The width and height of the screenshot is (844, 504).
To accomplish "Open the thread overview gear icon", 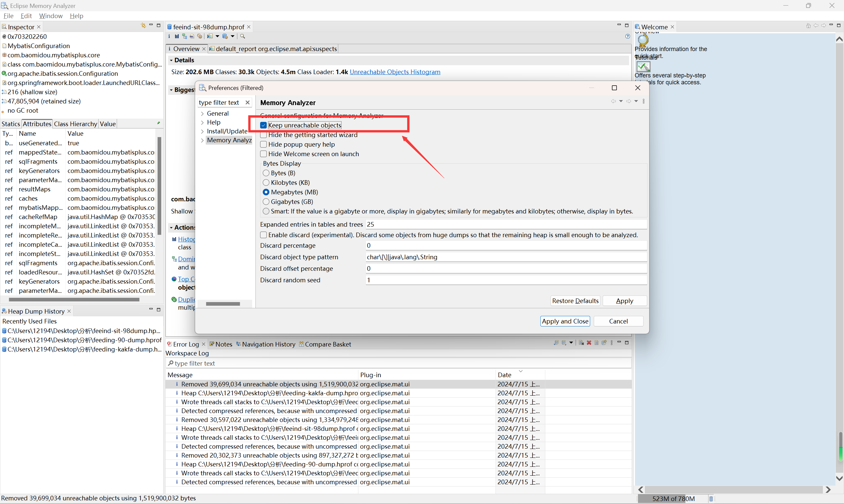I will 200,36.
